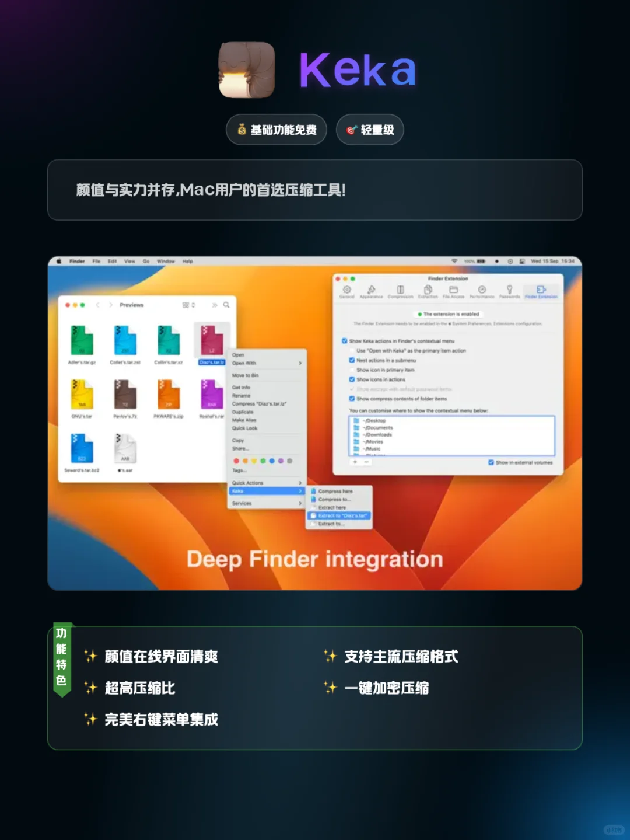This screenshot has width=630, height=840.
Task: Expand the Open With submenu arrow
Action: click(300, 363)
